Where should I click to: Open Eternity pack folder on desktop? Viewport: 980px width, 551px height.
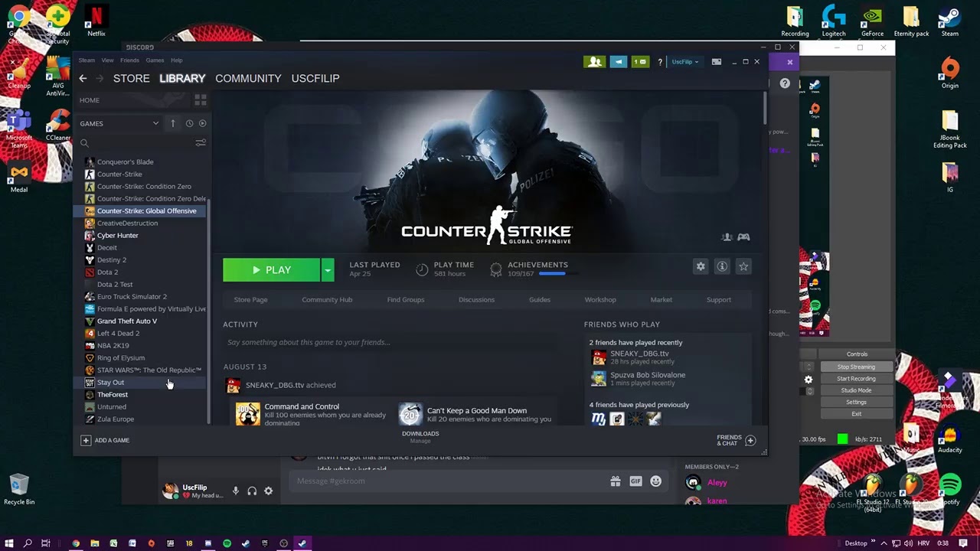[x=911, y=21]
